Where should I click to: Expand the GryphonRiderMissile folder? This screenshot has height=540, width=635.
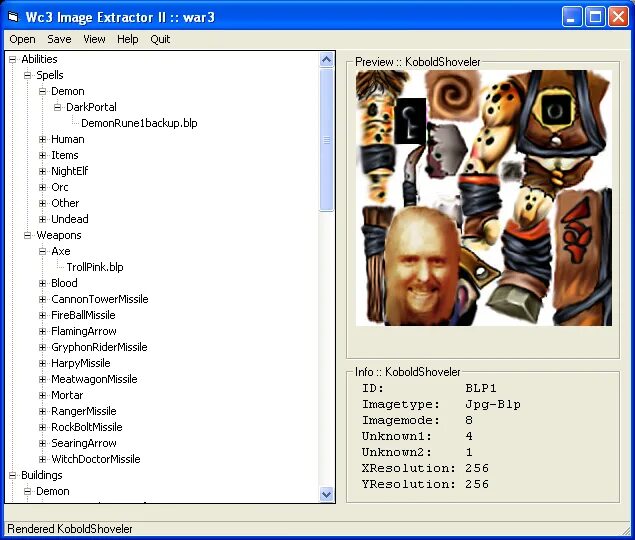43,348
